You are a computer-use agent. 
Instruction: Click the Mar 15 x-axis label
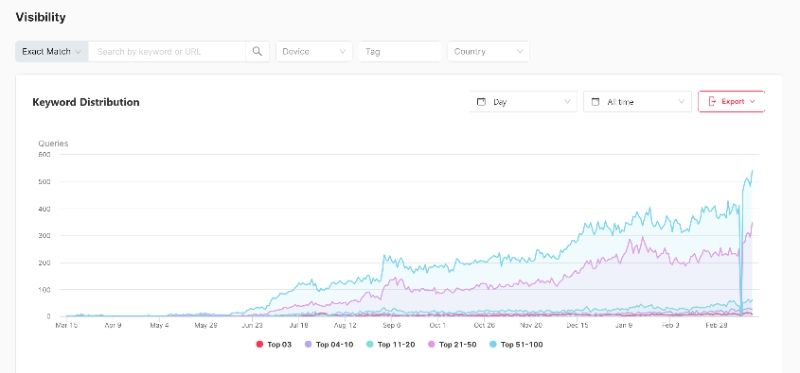point(66,325)
